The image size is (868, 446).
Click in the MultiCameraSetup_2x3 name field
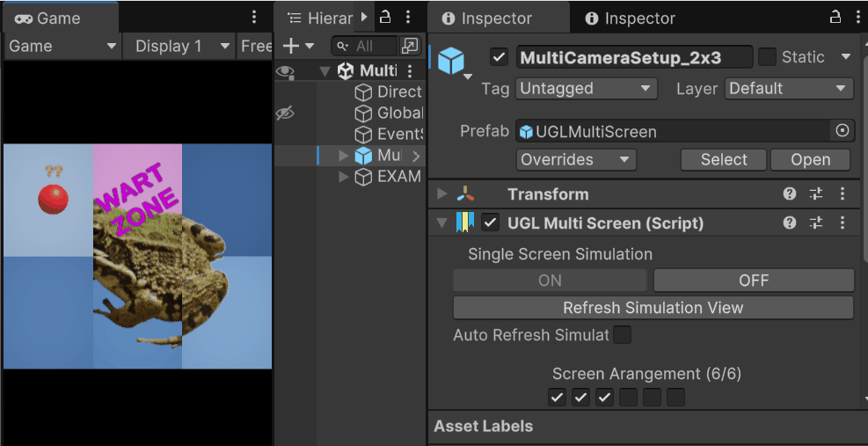pyautogui.click(x=633, y=57)
